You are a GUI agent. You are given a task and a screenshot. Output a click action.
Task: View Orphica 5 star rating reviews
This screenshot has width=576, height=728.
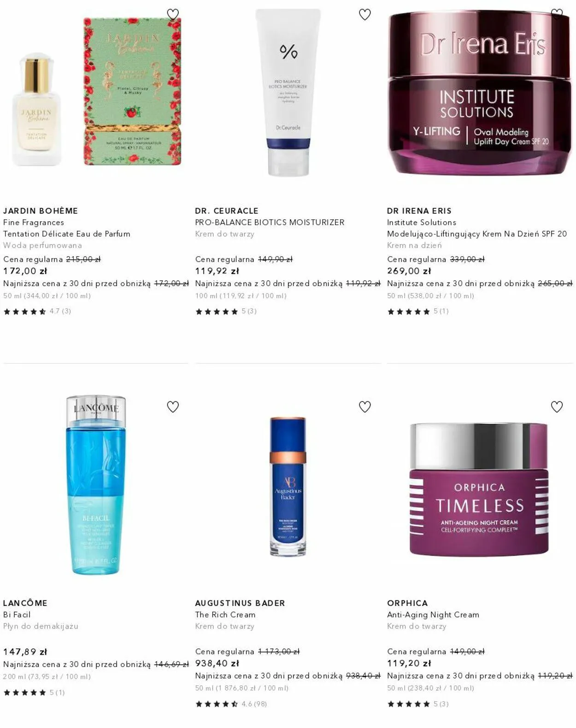tap(418, 704)
